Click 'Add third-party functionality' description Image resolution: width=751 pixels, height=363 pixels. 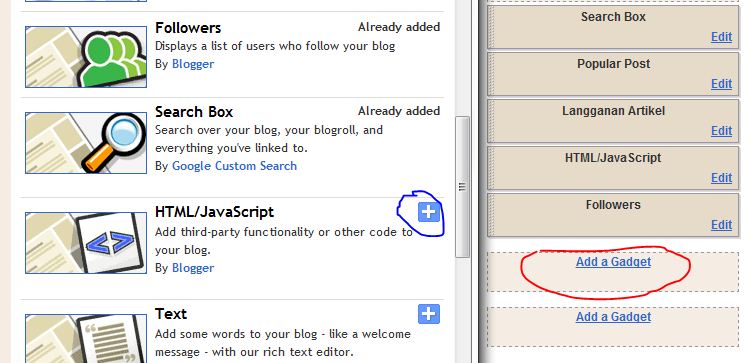click(x=284, y=241)
